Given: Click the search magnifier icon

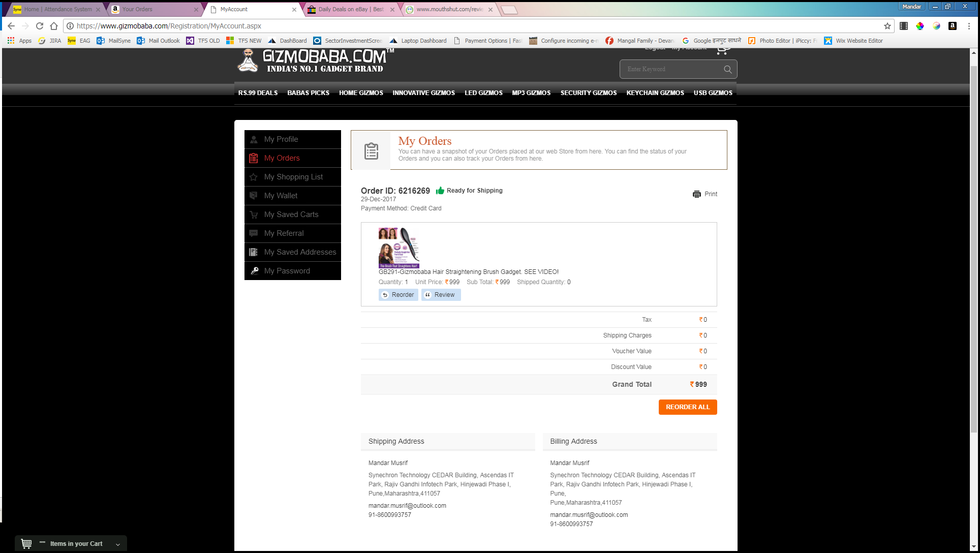Looking at the screenshot, I should 727,70.
